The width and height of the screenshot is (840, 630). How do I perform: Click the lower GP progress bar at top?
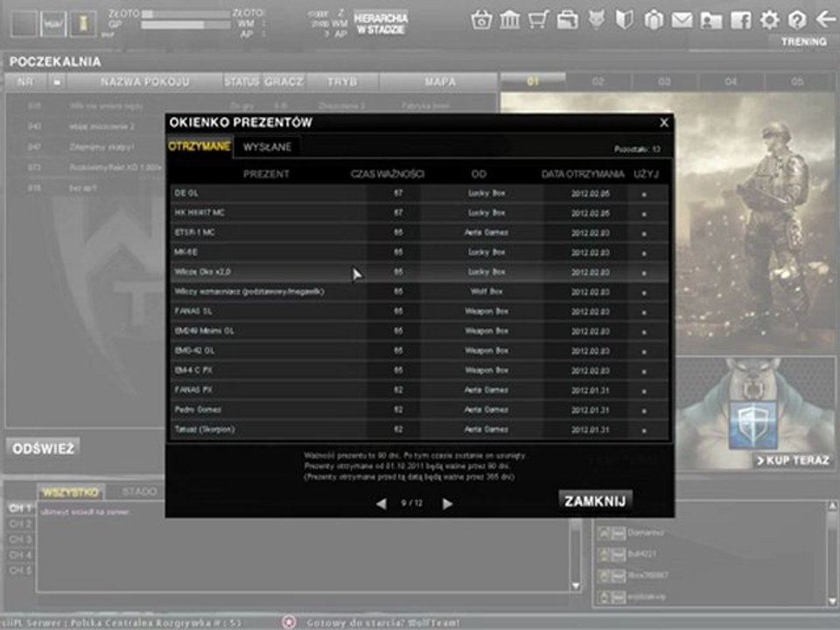(x=185, y=25)
